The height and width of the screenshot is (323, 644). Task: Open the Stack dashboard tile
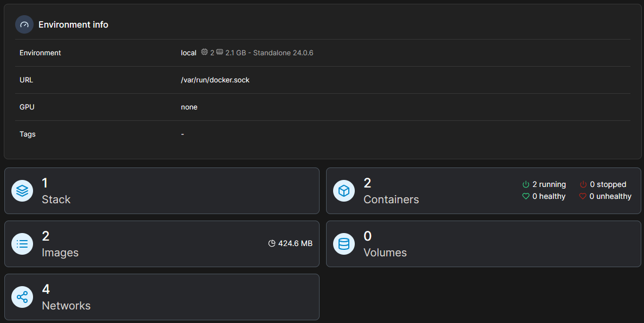coord(162,191)
